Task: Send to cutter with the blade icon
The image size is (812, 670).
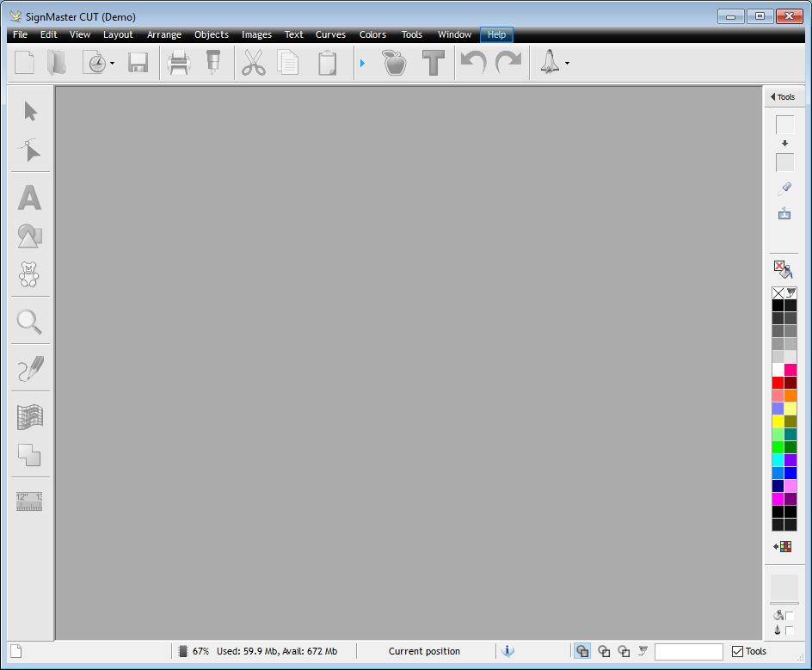Action: coord(212,62)
